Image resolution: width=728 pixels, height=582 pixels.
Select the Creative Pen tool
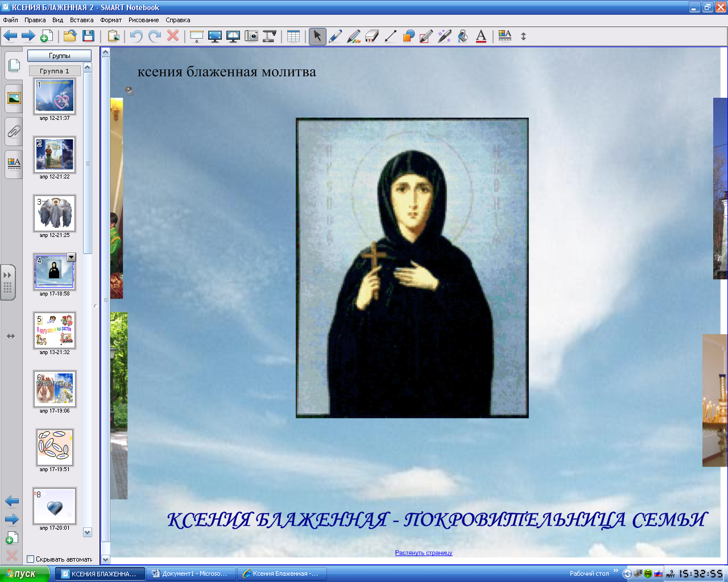(354, 36)
